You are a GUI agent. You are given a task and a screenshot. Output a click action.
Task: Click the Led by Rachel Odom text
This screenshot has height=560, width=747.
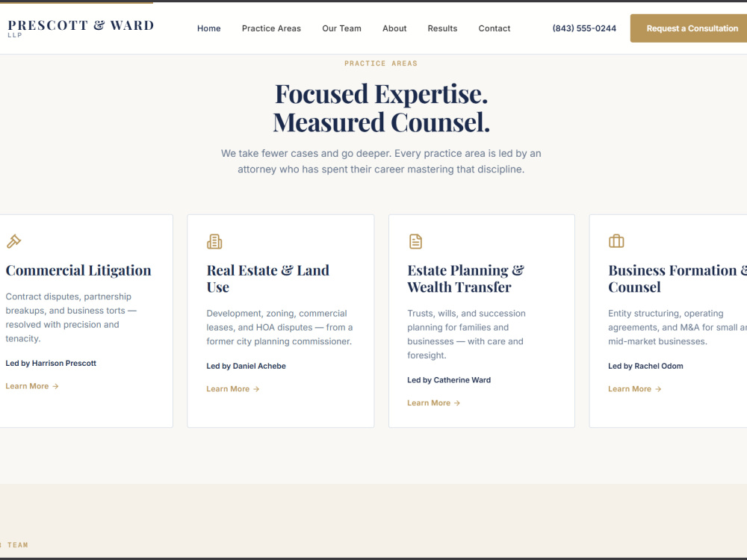645,366
